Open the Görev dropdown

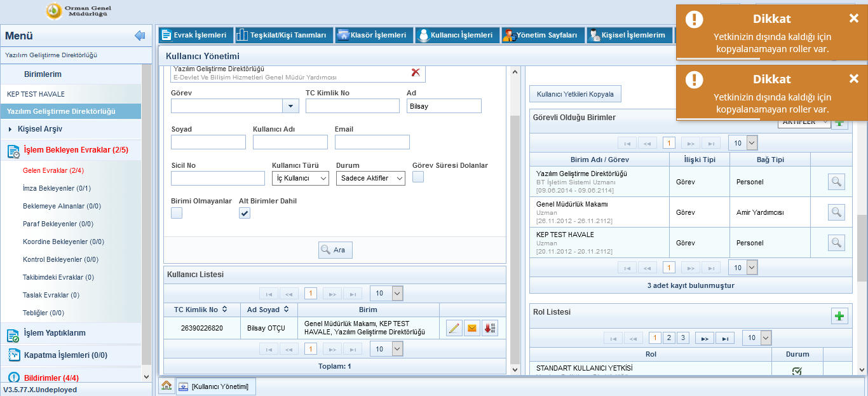pos(290,106)
